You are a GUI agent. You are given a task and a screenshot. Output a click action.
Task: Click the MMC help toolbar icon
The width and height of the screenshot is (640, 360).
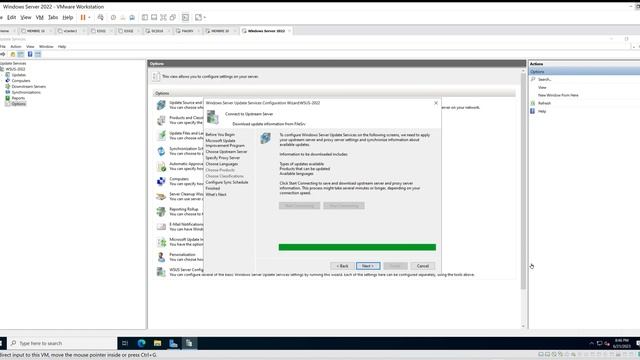tap(30, 54)
